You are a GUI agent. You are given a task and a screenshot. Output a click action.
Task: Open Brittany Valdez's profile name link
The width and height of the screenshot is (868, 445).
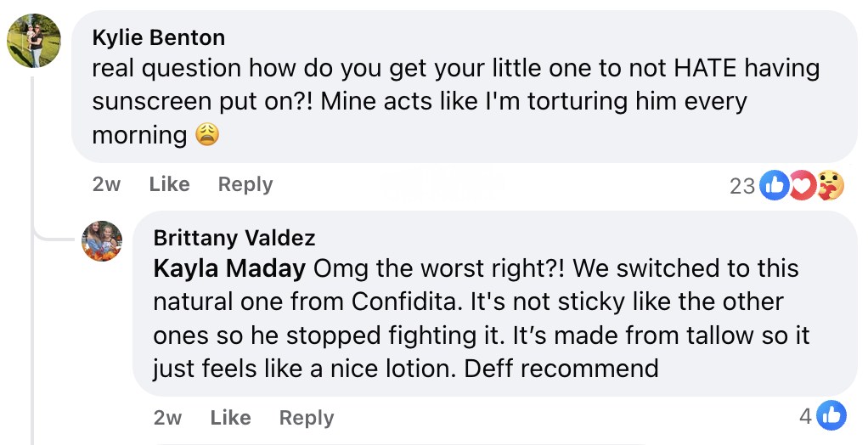[234, 238]
